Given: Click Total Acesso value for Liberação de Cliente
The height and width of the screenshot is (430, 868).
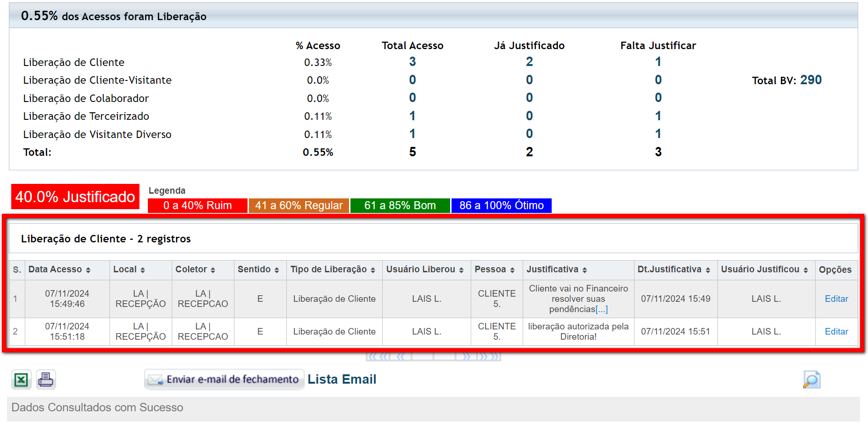Looking at the screenshot, I should (412, 62).
